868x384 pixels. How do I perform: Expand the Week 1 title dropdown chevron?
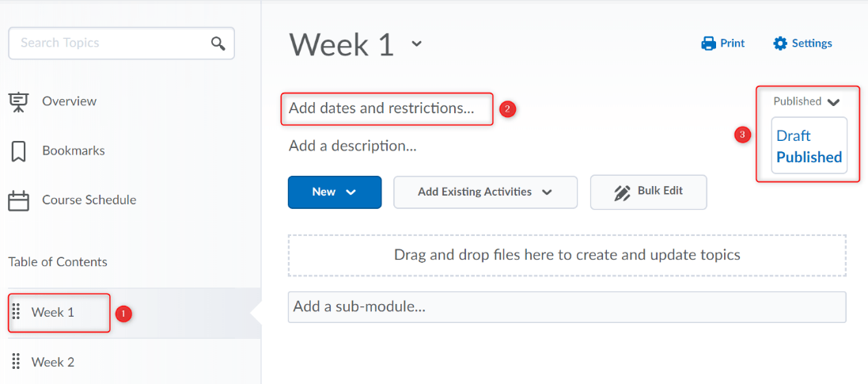[x=417, y=44]
